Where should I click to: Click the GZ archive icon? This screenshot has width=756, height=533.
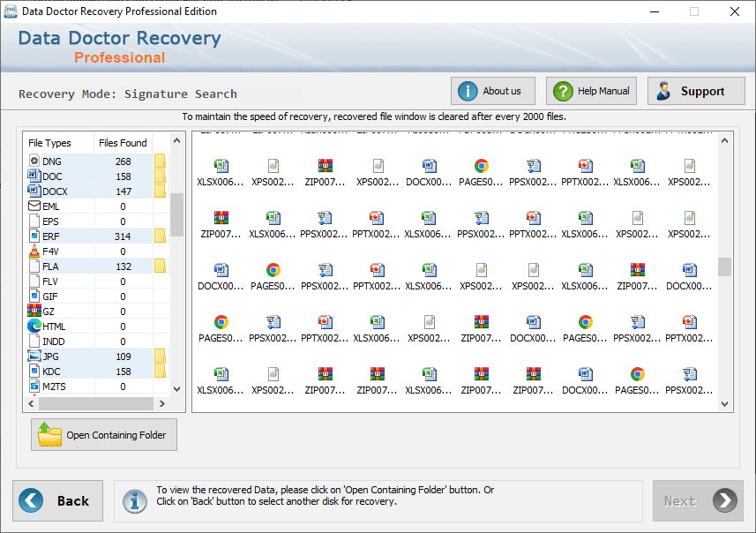pos(34,311)
